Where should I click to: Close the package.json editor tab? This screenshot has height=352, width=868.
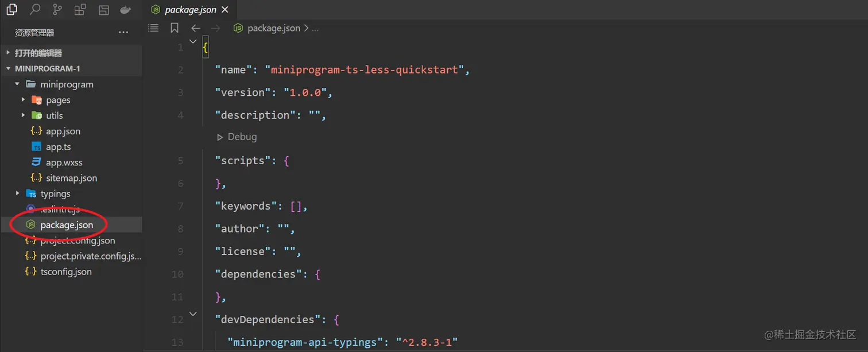[224, 10]
